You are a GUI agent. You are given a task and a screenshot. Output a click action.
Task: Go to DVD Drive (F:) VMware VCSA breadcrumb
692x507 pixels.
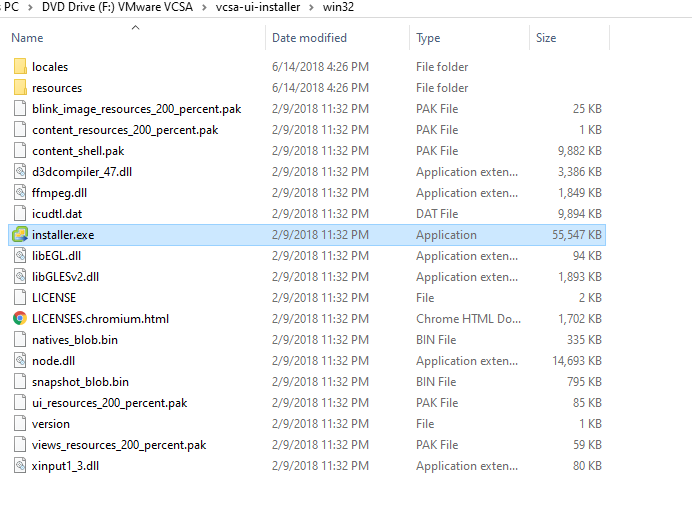pyautogui.click(x=117, y=7)
